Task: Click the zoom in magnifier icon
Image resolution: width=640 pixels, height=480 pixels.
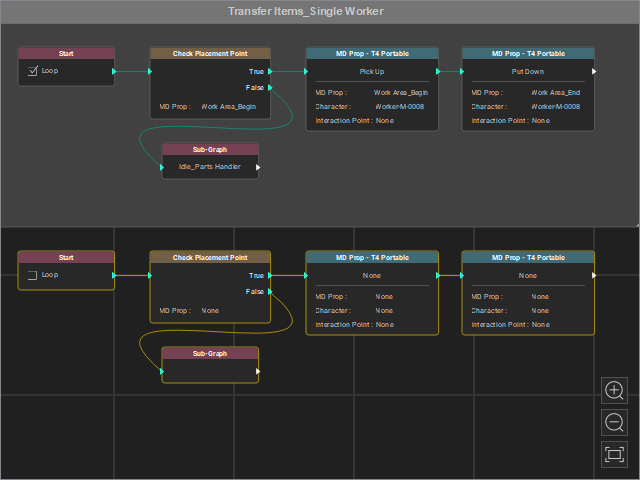Action: (614, 391)
